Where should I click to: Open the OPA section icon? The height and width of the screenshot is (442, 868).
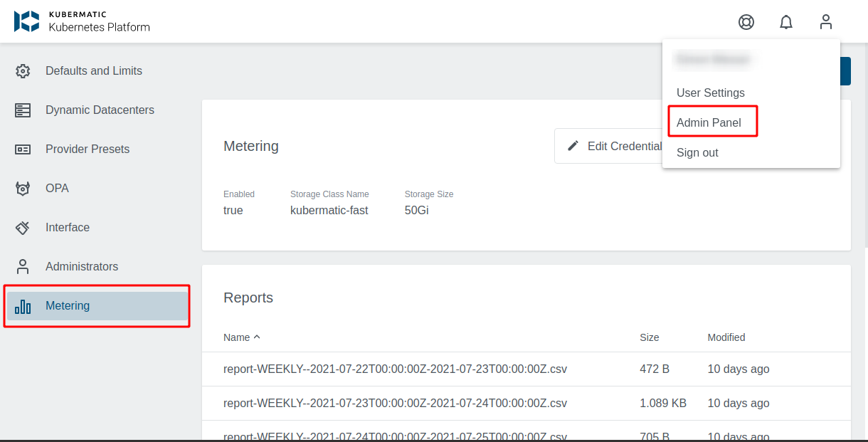tap(22, 188)
